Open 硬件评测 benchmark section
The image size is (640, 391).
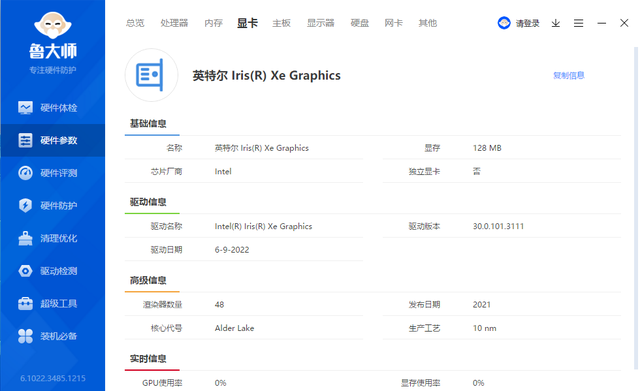coord(52,173)
